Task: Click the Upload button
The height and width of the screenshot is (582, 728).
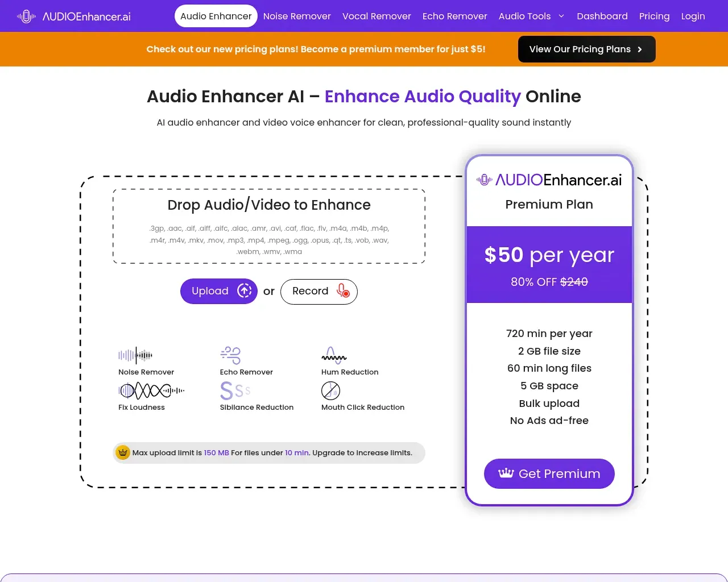Action: (x=219, y=291)
